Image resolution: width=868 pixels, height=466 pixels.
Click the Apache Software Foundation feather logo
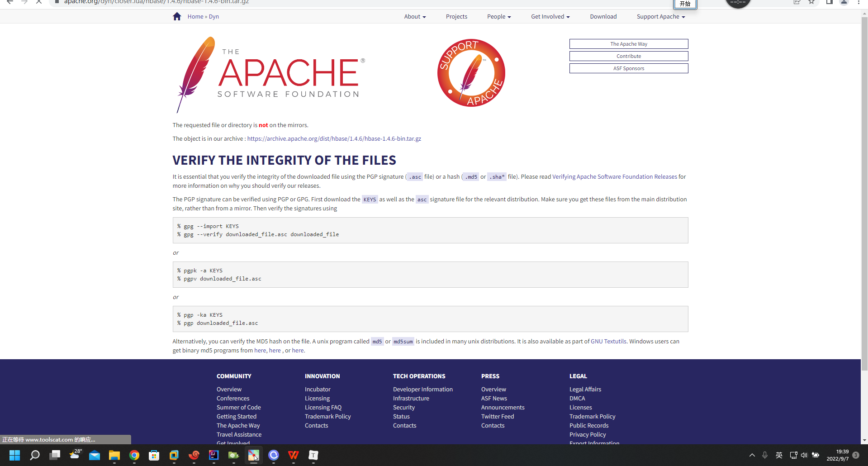point(270,75)
